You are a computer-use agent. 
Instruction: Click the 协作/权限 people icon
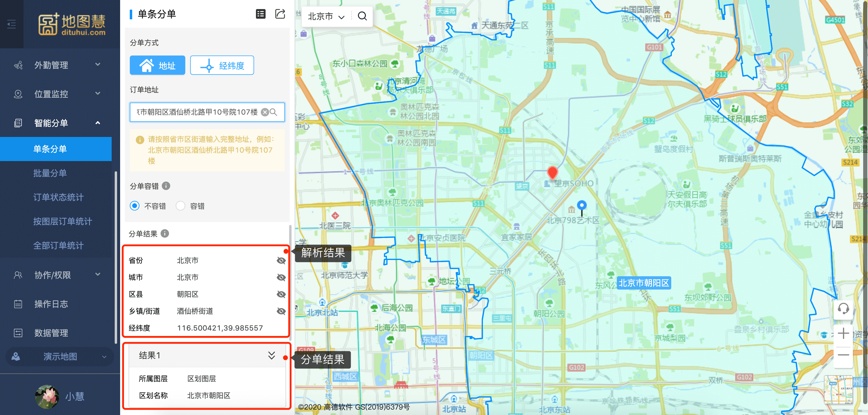tap(18, 275)
